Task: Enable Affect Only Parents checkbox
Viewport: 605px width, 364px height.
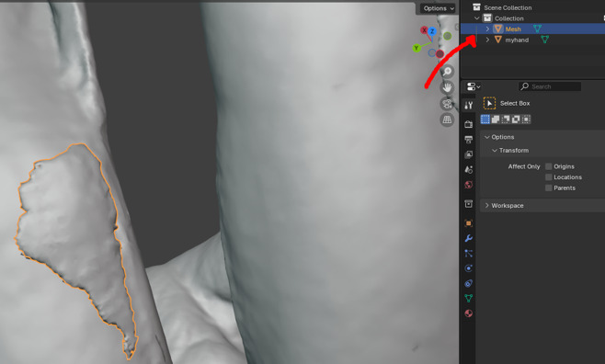Action: [x=548, y=188]
